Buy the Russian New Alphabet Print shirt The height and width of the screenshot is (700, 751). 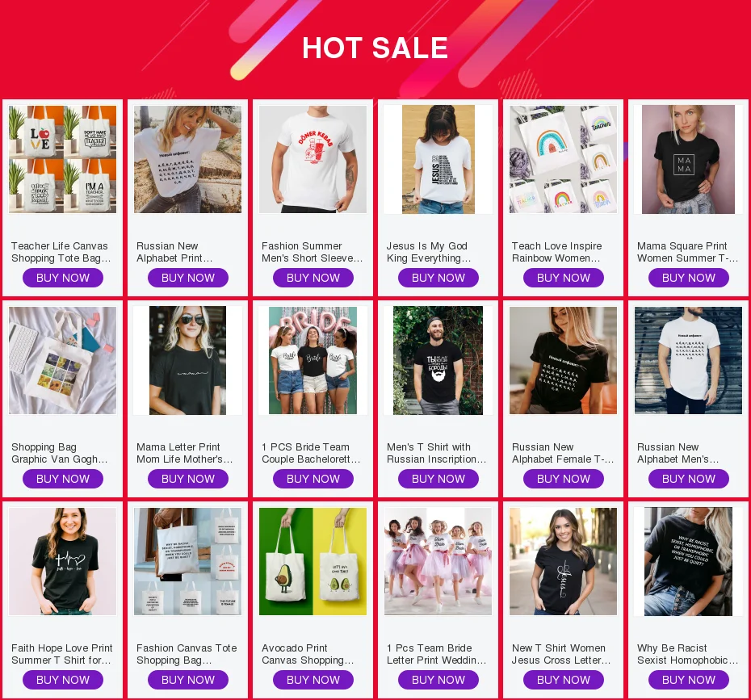pyautogui.click(x=187, y=278)
